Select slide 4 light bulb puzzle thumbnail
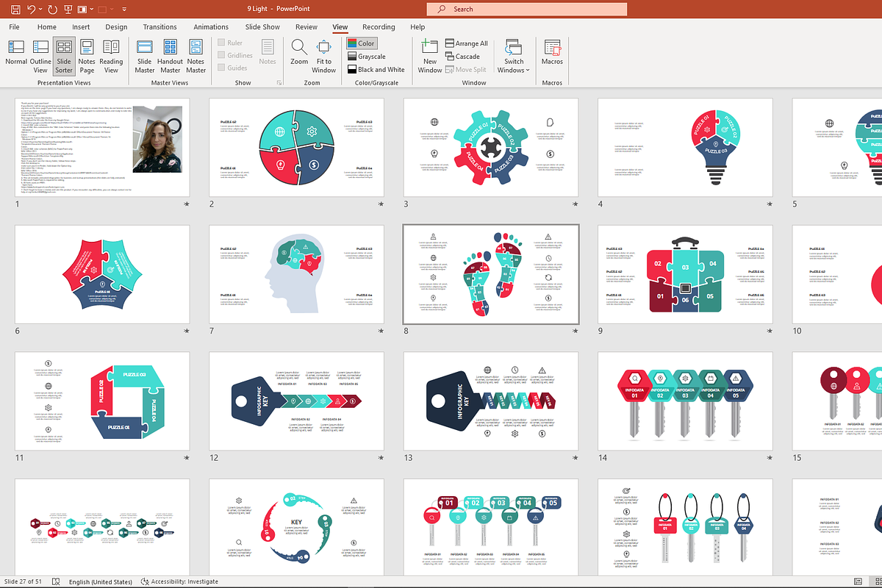882x588 pixels. (685, 147)
